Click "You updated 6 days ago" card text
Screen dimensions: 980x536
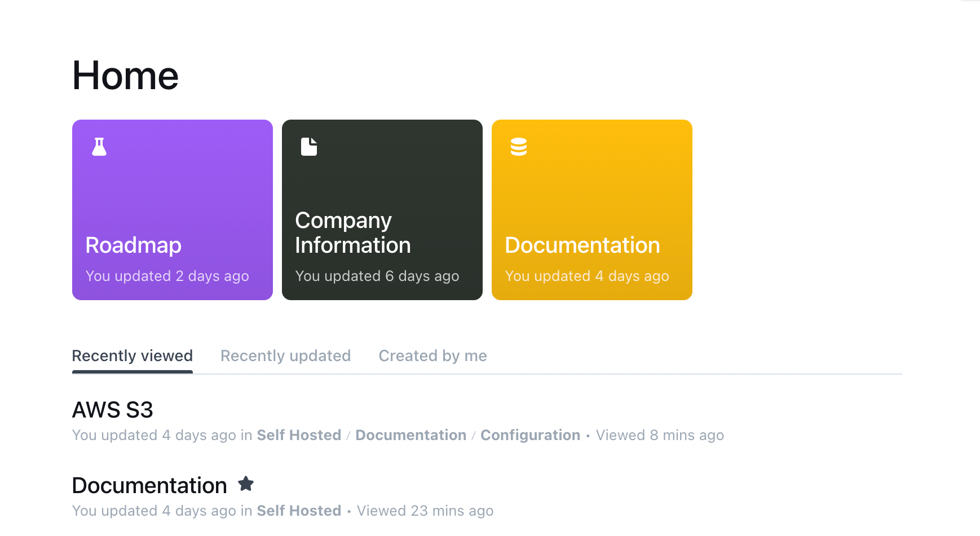(377, 276)
